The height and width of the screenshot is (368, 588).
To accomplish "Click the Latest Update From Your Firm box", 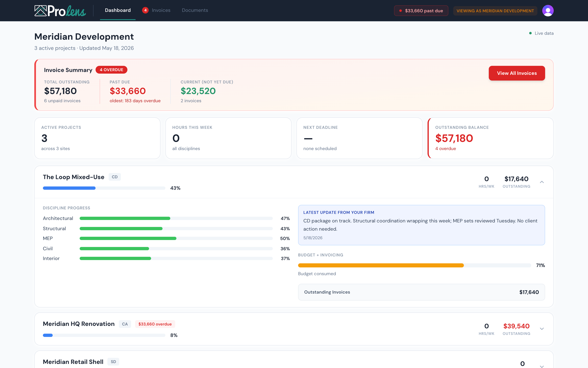I will tap(421, 225).
